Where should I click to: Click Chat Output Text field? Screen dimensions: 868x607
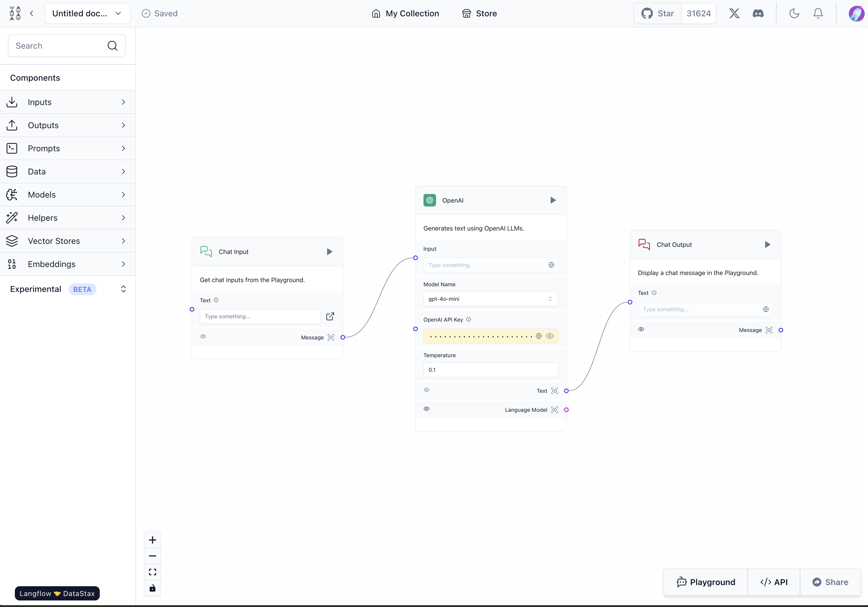pyautogui.click(x=705, y=309)
